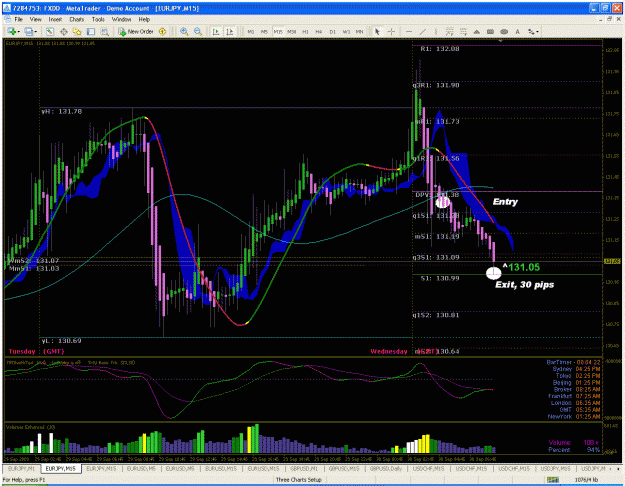Switch chart to M1 timeframe
Viewport: 625px width, 486px height.
(251, 31)
